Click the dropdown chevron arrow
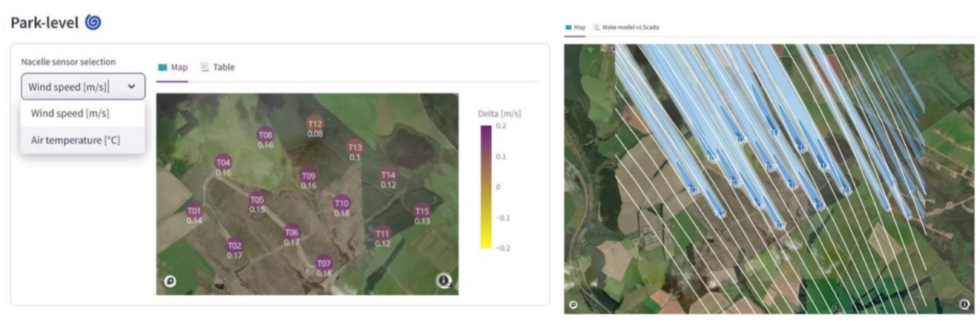This screenshot has height=321, width=980. [131, 87]
